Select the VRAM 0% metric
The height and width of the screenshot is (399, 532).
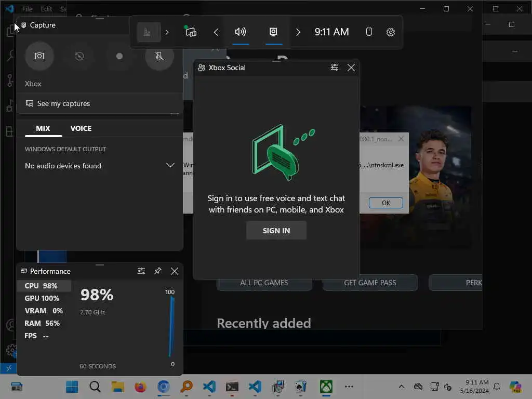pyautogui.click(x=44, y=311)
